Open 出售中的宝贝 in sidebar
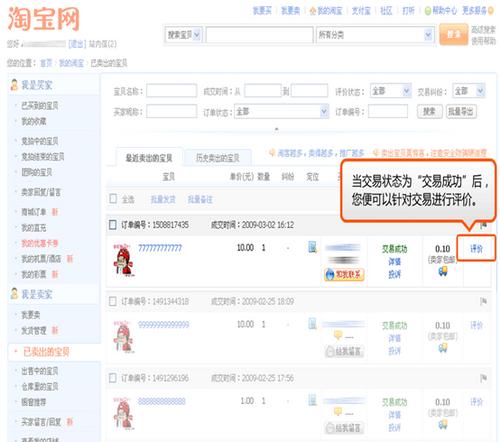Image resolution: width=500 pixels, height=442 pixels. 40,371
